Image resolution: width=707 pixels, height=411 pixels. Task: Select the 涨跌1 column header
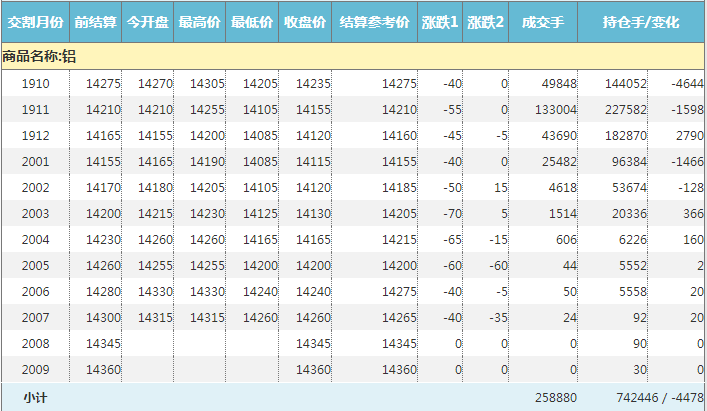tap(440, 21)
